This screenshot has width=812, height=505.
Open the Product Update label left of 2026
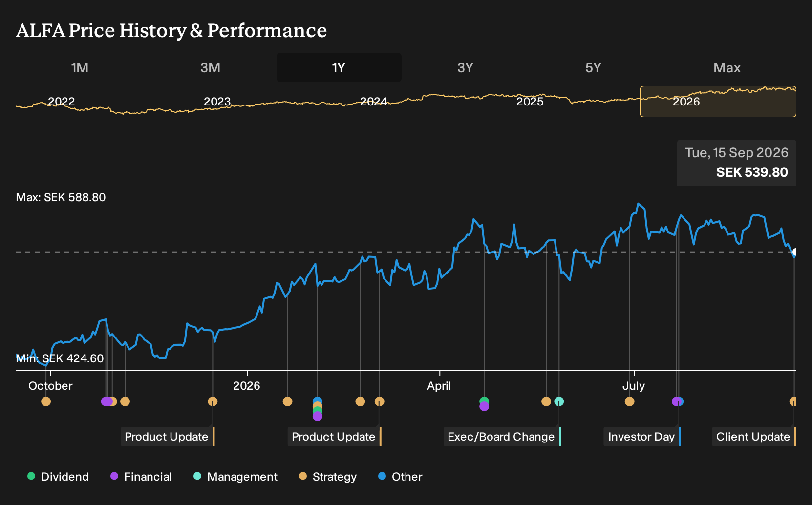[168, 437]
